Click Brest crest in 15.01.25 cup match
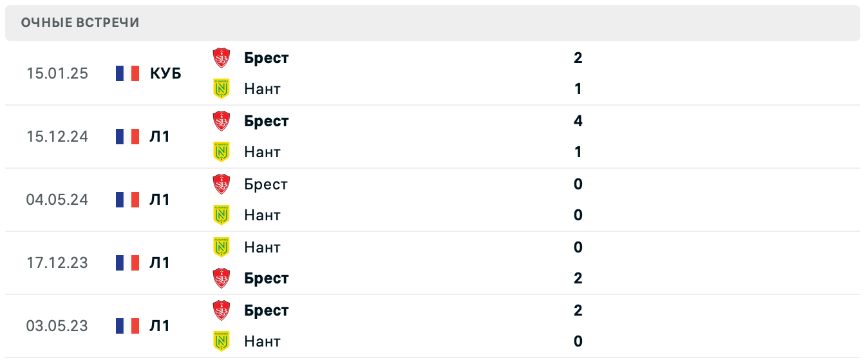The image size is (868, 362). [222, 58]
